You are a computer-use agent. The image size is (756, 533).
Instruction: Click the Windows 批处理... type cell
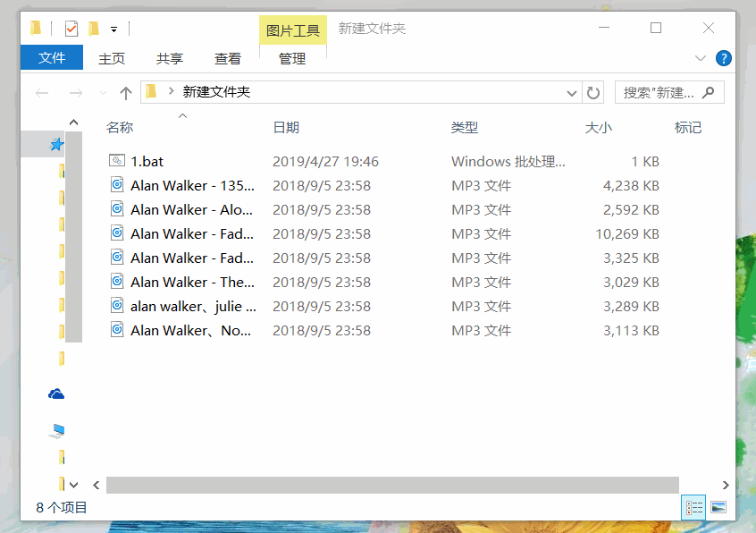[x=508, y=162]
